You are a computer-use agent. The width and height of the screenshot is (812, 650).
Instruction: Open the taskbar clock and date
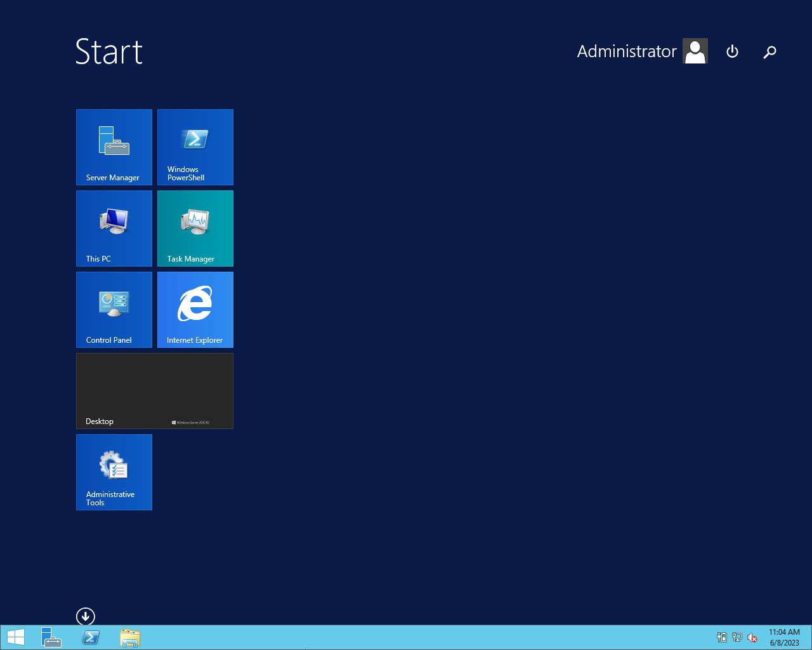[784, 637]
